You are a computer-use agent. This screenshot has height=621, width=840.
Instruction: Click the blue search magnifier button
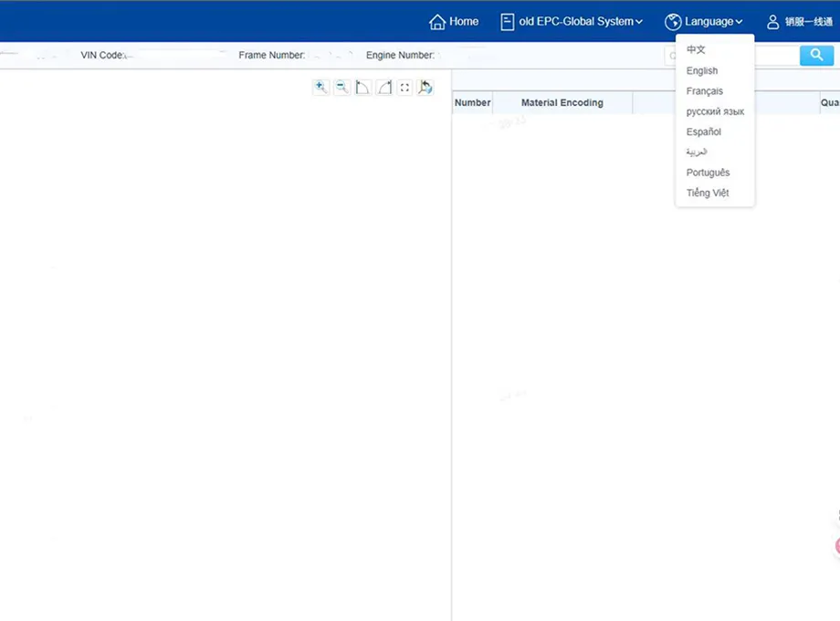click(816, 56)
